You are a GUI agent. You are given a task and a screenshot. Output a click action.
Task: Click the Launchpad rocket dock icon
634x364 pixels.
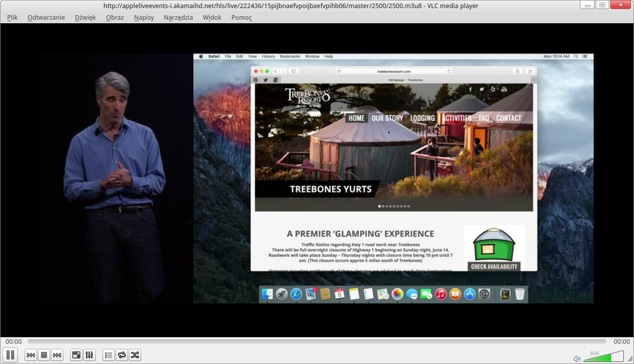(282, 294)
